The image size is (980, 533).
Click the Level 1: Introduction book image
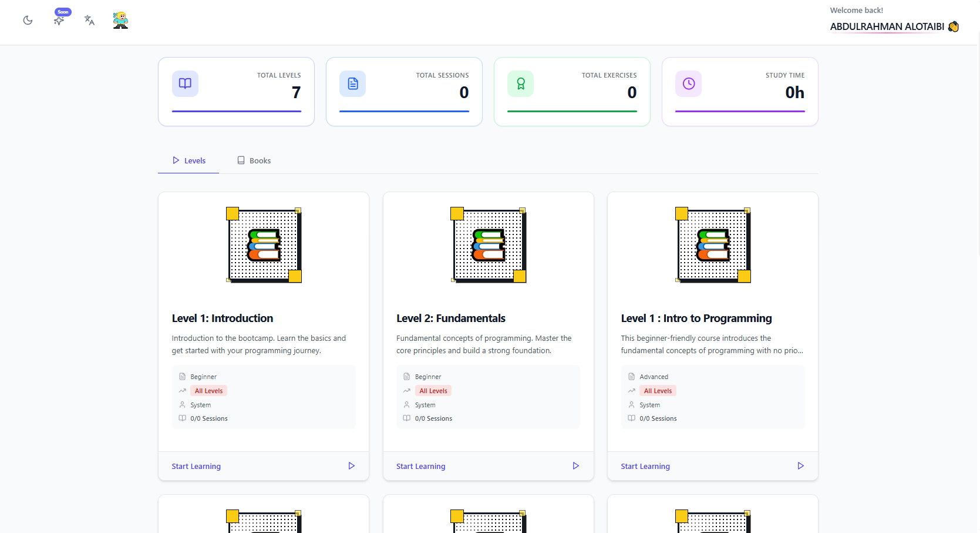[264, 245]
